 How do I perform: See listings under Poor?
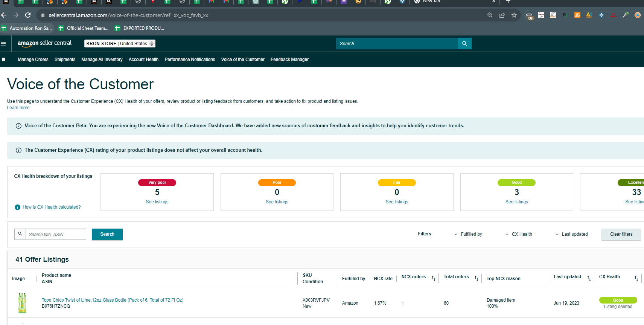[277, 202]
